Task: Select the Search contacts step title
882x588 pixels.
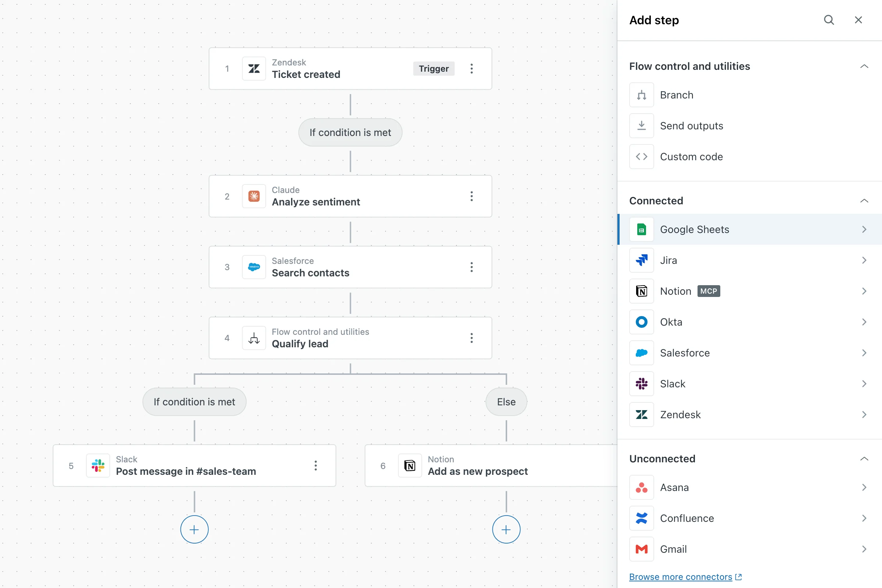Action: point(311,273)
